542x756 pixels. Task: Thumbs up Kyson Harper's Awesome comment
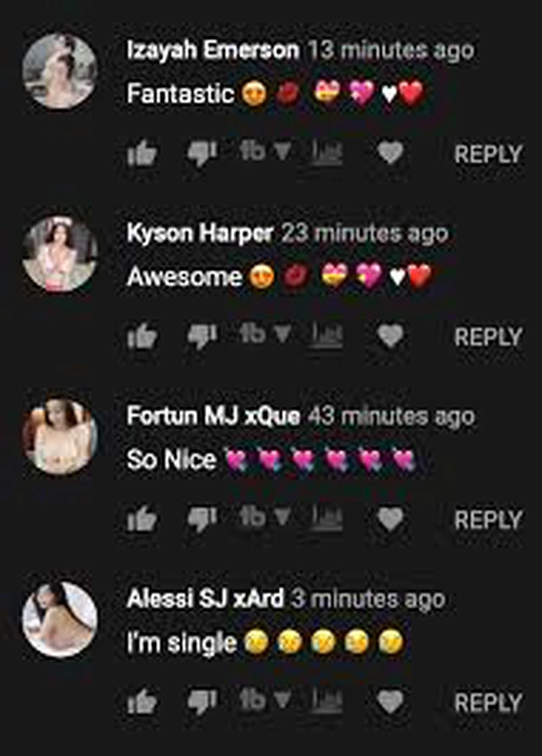coord(141,336)
